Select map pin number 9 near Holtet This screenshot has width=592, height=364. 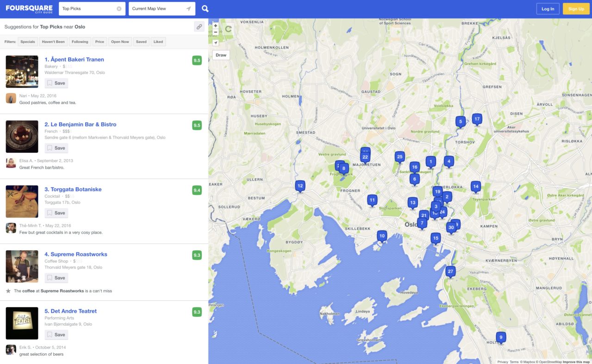click(x=500, y=337)
